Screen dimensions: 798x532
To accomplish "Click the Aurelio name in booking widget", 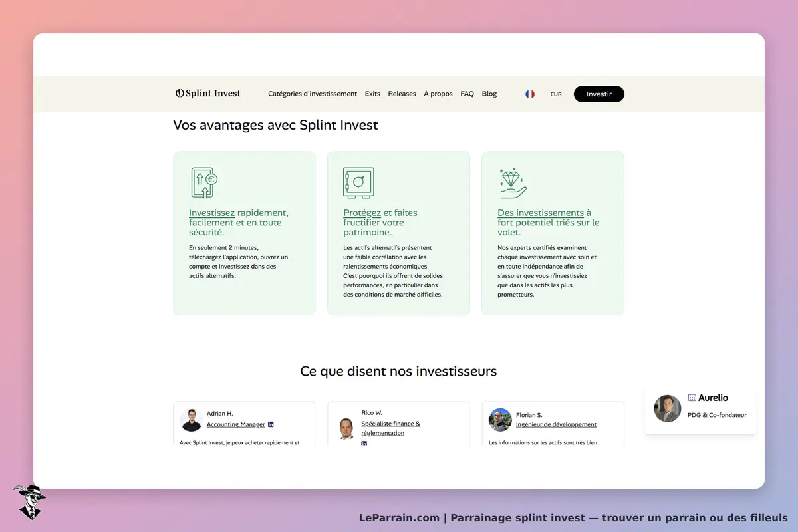I will [x=713, y=398].
